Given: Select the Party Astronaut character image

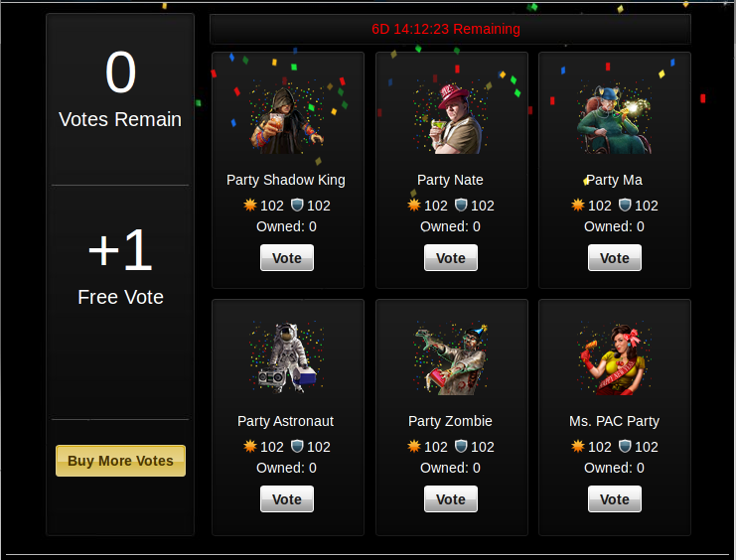Looking at the screenshot, I should (287, 358).
